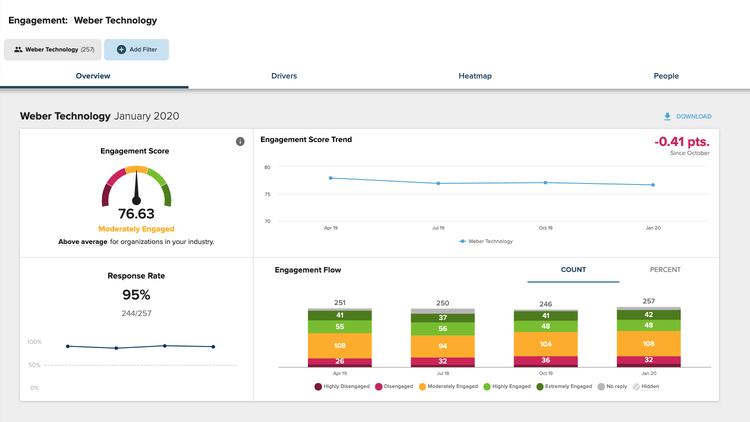
Task: Click the 250 total above Jul 19 bar
Action: [442, 303]
